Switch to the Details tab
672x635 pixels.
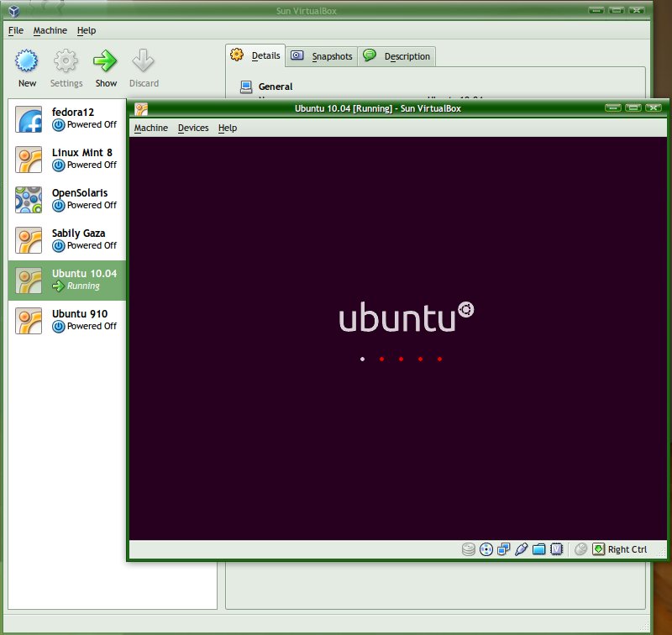pos(255,55)
